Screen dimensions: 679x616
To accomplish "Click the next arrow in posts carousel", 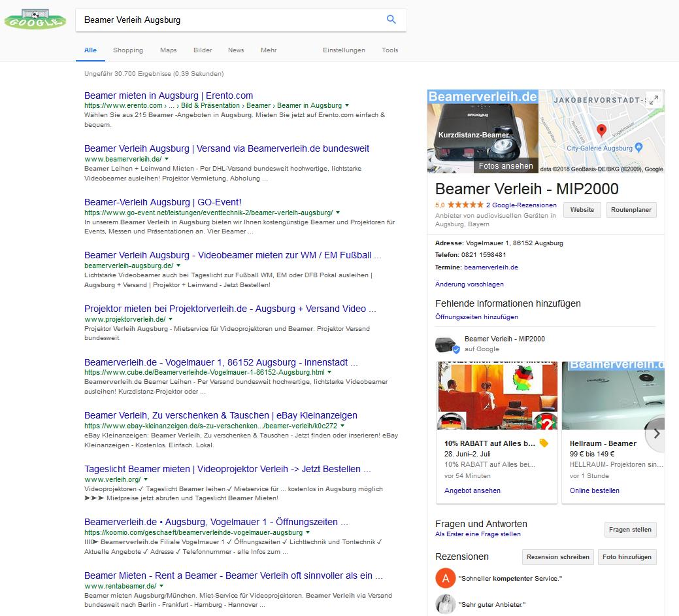I will pos(656,433).
